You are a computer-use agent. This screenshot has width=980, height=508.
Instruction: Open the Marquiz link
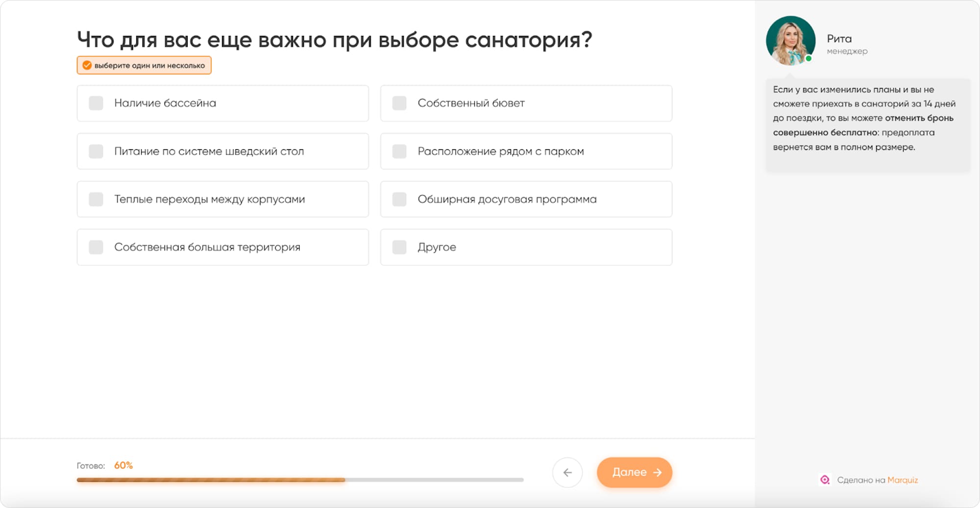click(904, 480)
